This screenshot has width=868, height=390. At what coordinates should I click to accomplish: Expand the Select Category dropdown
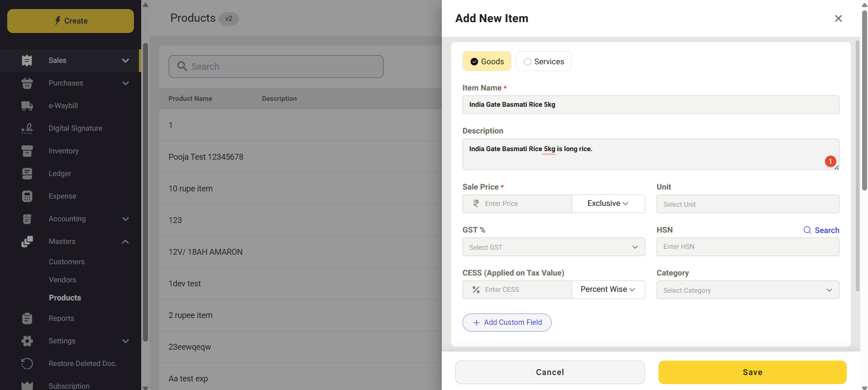click(747, 290)
